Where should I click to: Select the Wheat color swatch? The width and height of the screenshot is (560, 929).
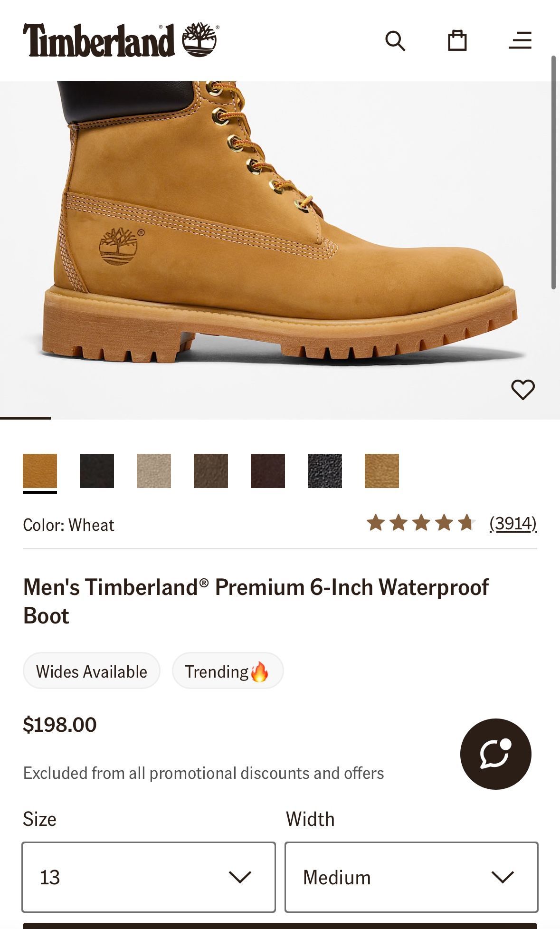(40, 471)
